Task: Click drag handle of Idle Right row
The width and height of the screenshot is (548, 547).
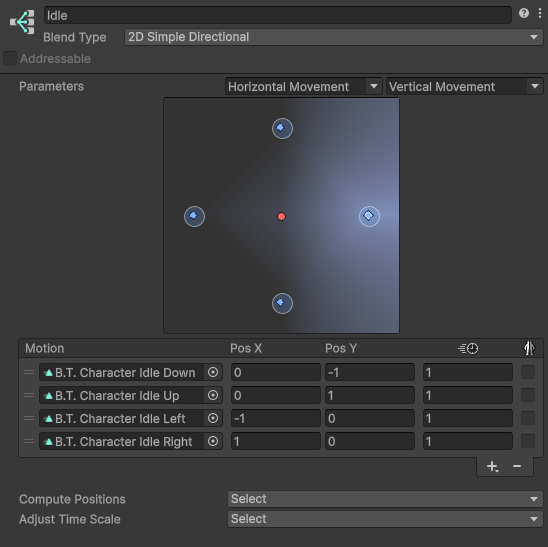Action: [x=29, y=441]
